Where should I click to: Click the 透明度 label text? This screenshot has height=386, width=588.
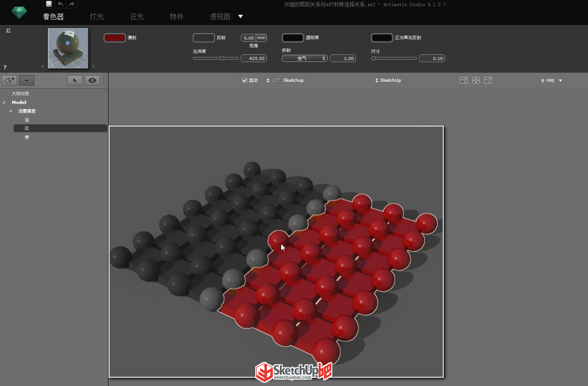(312, 38)
